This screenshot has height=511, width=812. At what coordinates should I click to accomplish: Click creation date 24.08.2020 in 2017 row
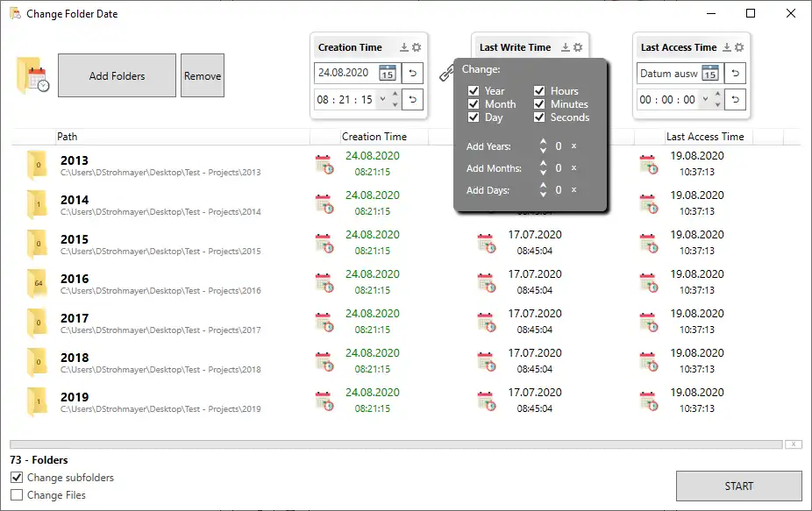click(x=373, y=314)
